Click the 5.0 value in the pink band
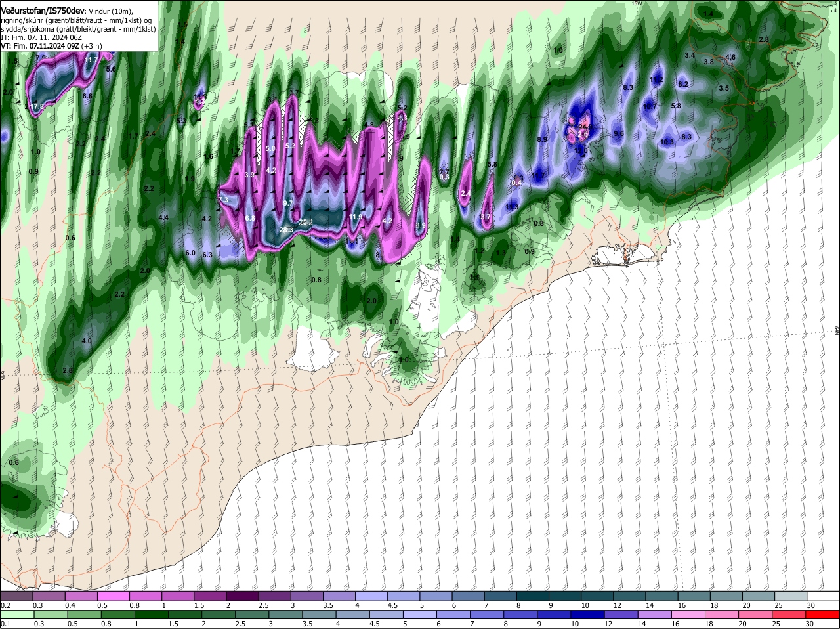 pos(270,150)
